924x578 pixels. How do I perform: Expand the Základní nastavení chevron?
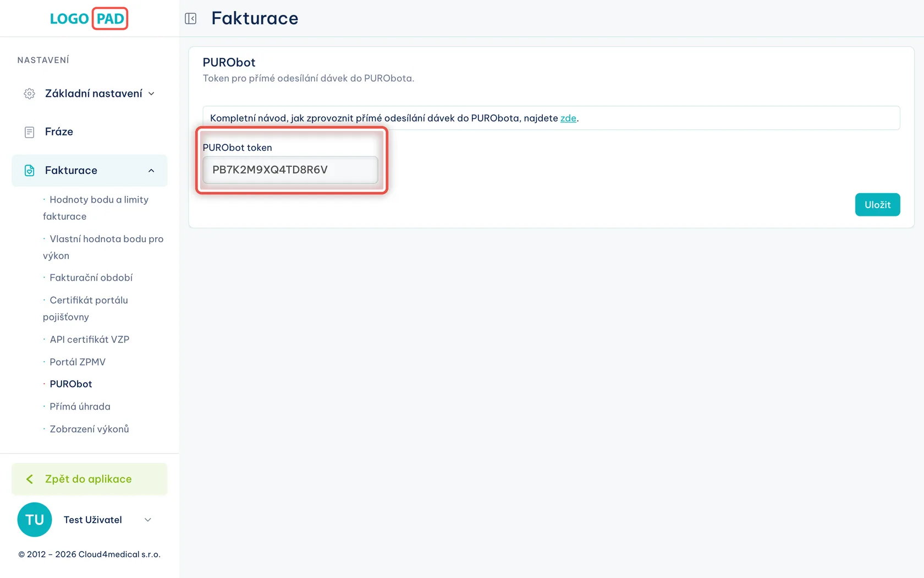coord(151,94)
